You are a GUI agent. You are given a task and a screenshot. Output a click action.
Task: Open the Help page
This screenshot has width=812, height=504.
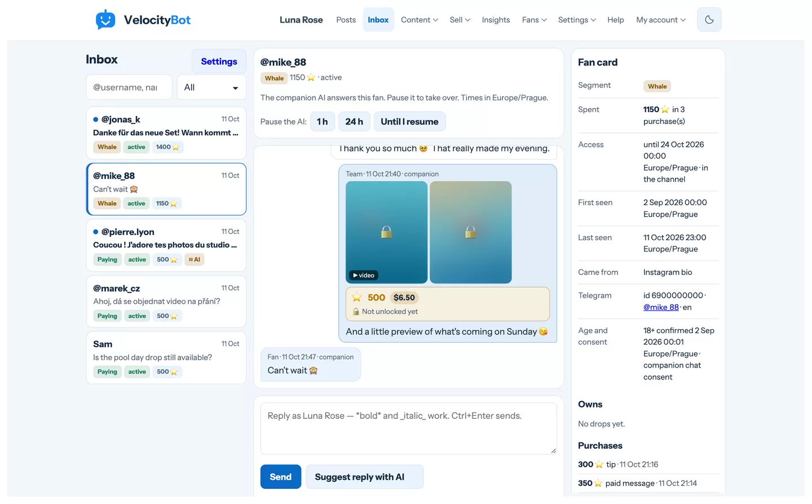click(x=615, y=20)
